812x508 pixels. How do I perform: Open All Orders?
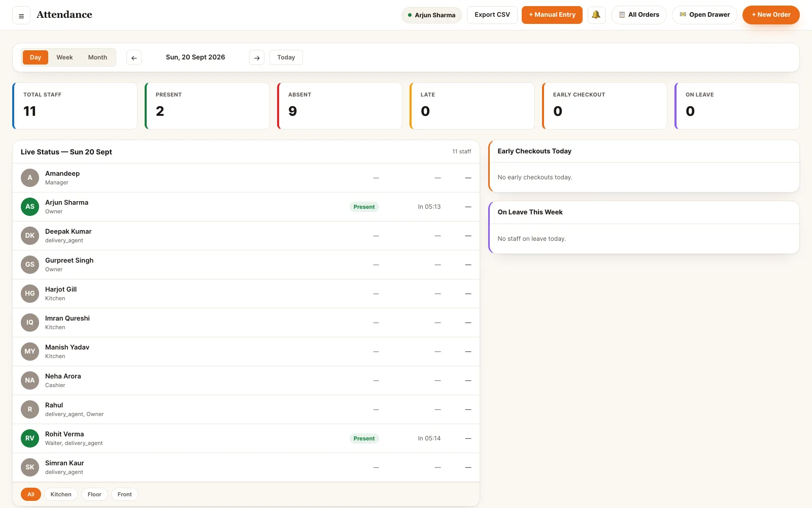click(x=639, y=15)
